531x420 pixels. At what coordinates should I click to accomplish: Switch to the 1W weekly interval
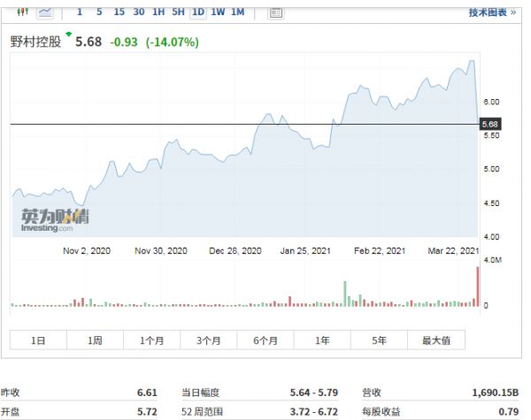(x=218, y=12)
